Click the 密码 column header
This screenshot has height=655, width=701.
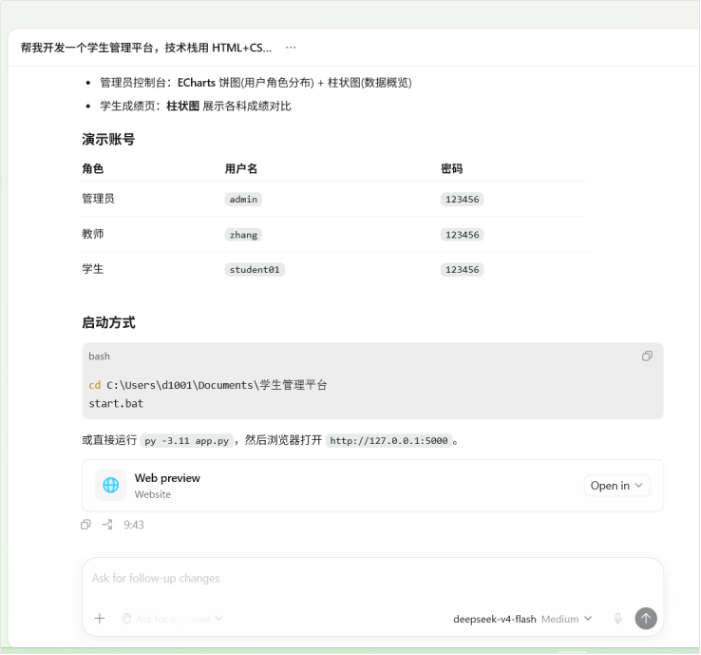click(x=452, y=169)
